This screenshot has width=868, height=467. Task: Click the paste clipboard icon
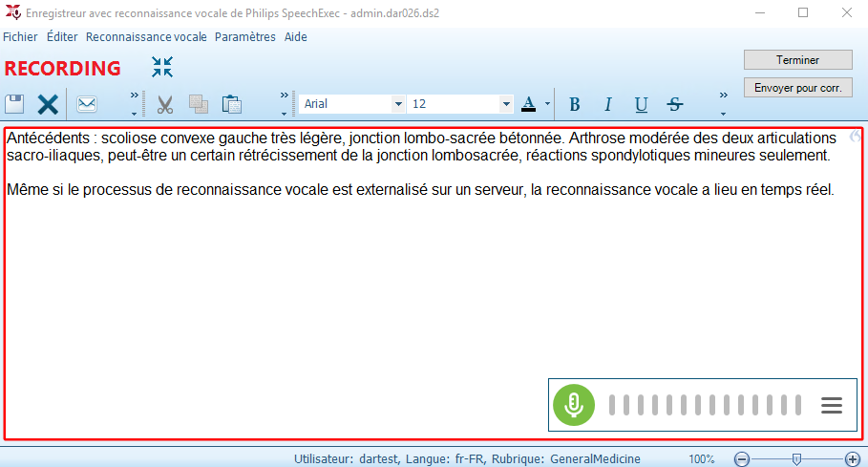pyautogui.click(x=231, y=104)
